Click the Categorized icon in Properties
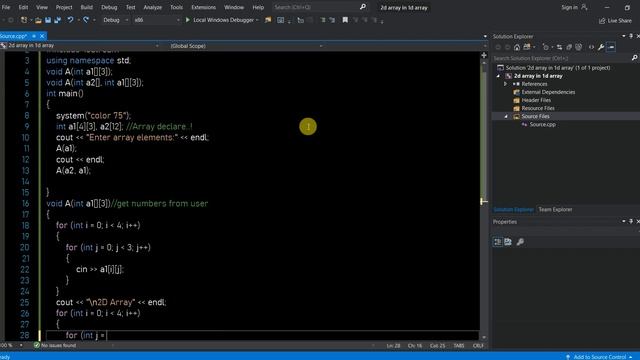 [x=498, y=242]
